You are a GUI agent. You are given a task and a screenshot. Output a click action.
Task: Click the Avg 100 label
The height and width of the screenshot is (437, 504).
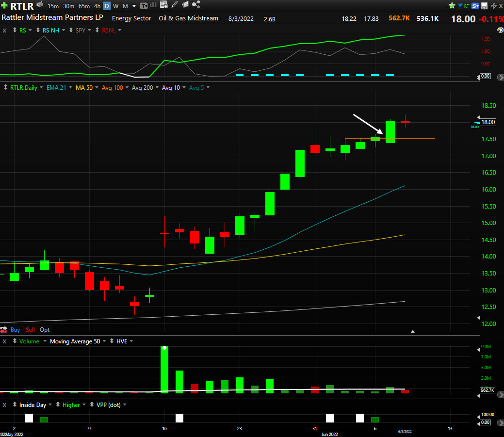pos(113,87)
